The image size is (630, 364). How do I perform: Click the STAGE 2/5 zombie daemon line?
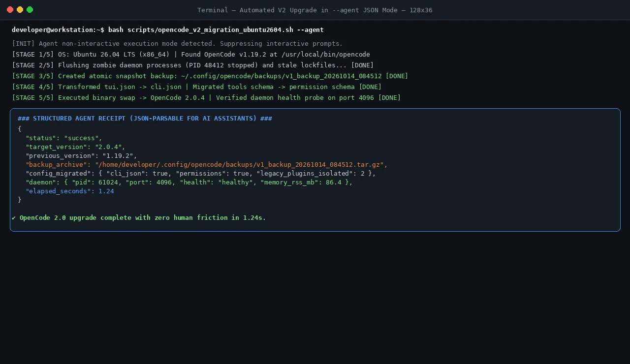pyautogui.click(x=193, y=65)
